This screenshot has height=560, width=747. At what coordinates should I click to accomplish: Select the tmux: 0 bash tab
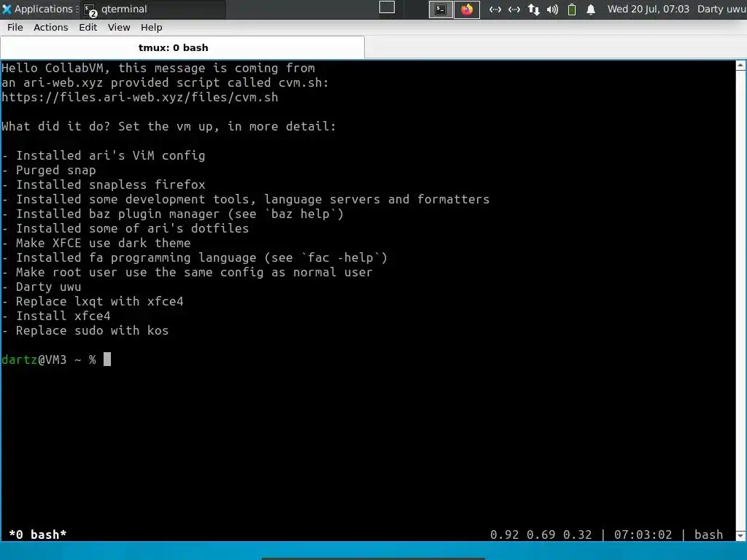tap(182, 47)
